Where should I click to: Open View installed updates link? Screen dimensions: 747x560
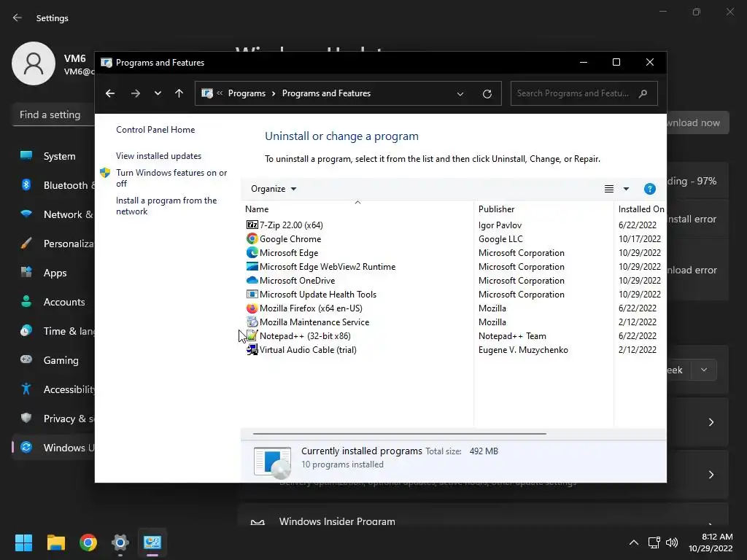(x=158, y=156)
